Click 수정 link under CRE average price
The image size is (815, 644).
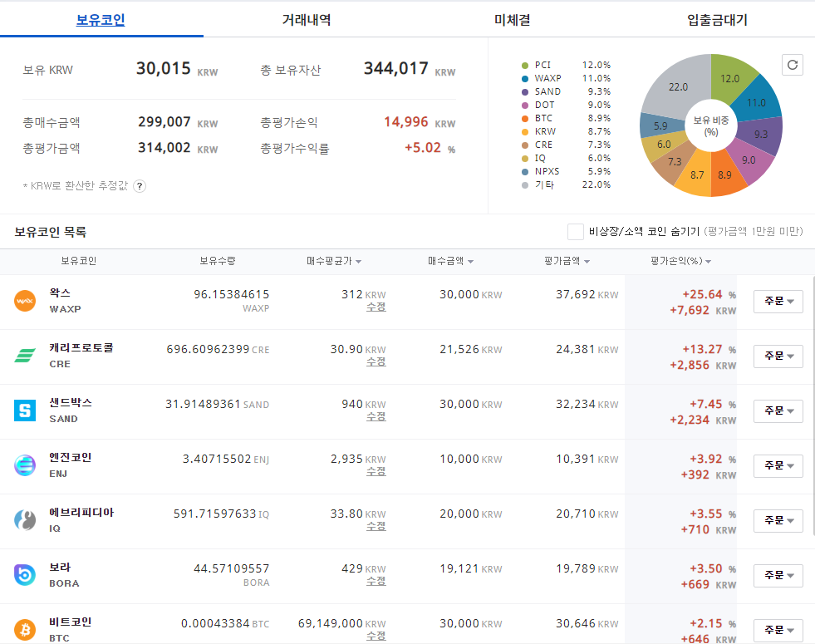(376, 361)
